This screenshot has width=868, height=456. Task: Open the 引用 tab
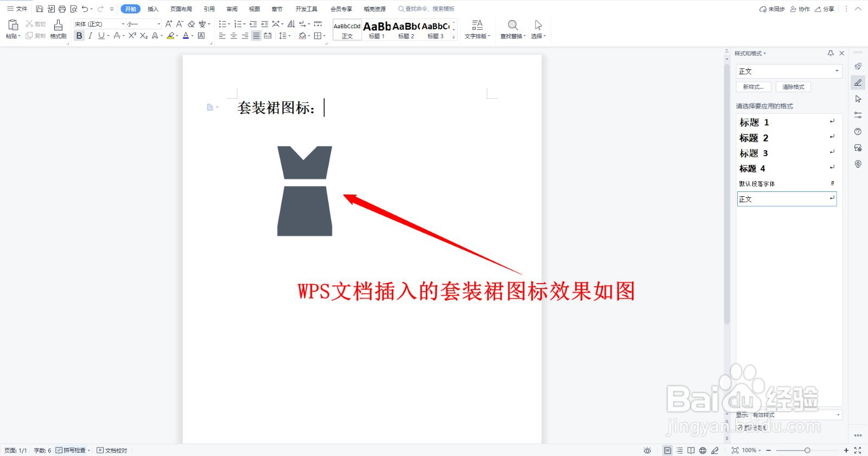[209, 9]
